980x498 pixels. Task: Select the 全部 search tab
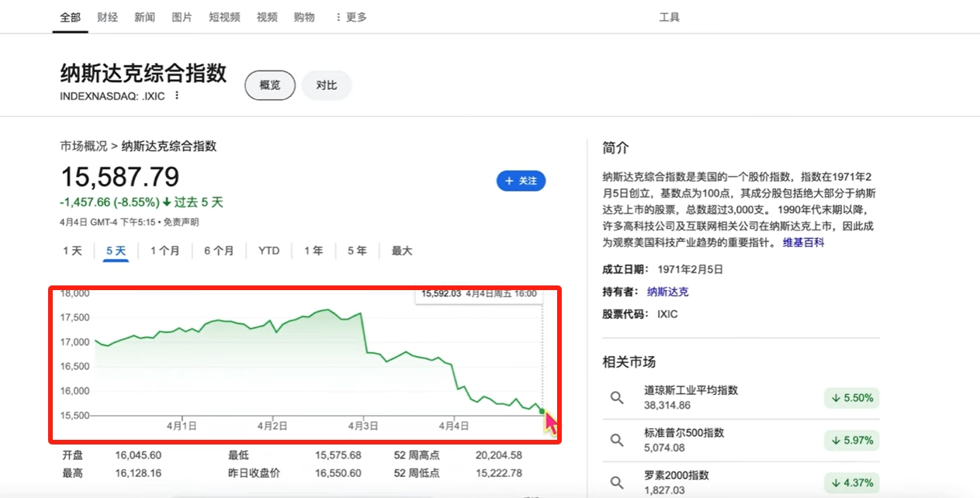(x=70, y=17)
